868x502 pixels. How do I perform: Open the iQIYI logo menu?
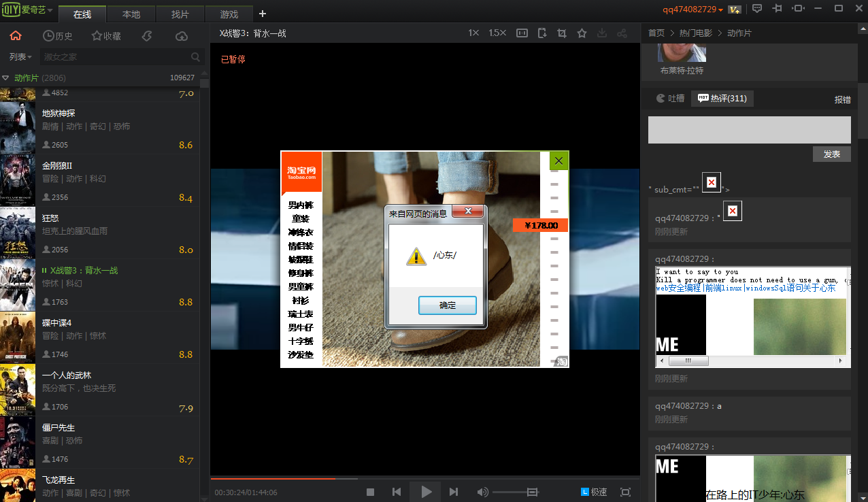27,10
